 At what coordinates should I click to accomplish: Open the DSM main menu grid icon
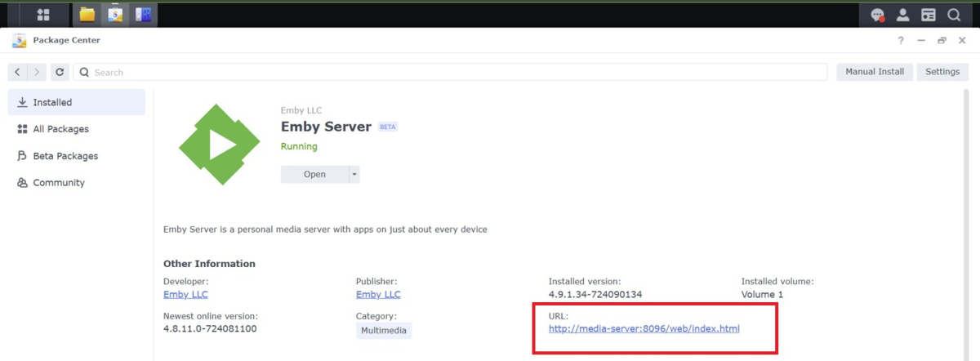pos(42,15)
